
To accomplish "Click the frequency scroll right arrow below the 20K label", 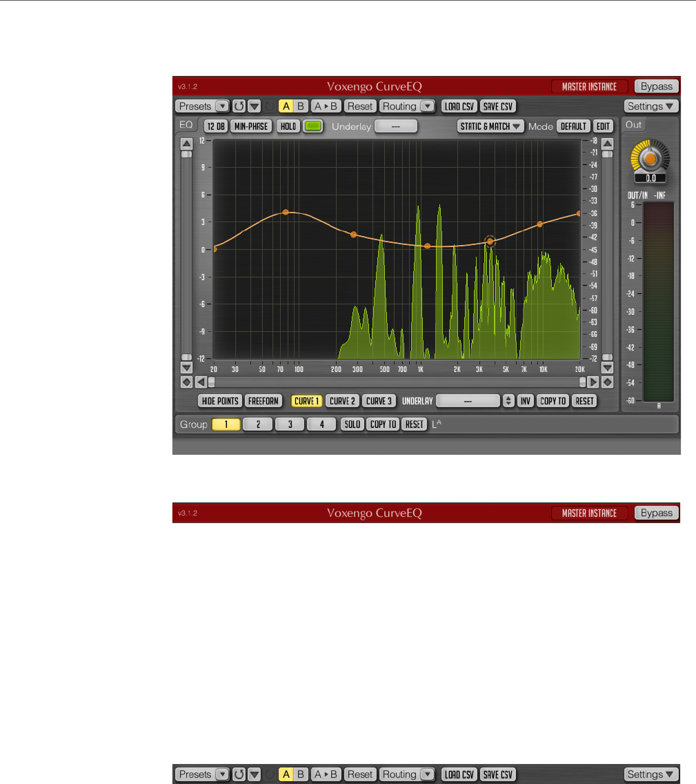I will 593,382.
